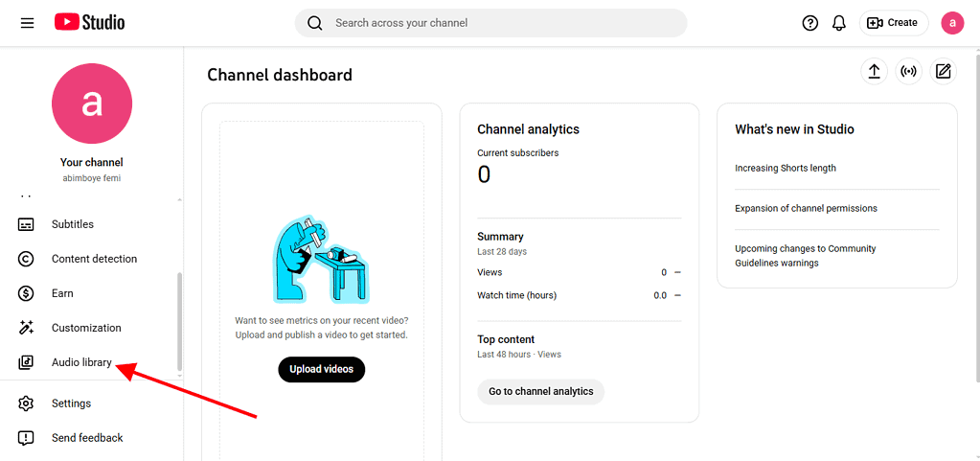The image size is (980, 461).
Task: Click Go to channel analytics
Action: point(540,391)
